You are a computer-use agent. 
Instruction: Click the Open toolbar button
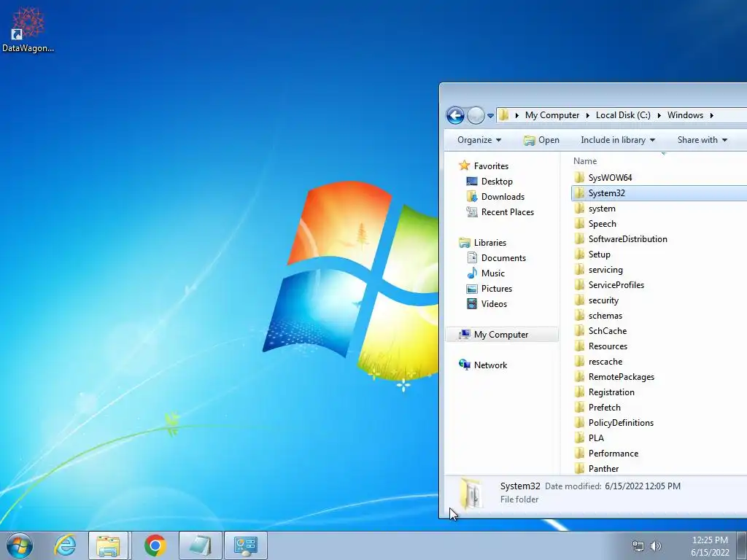[541, 140]
